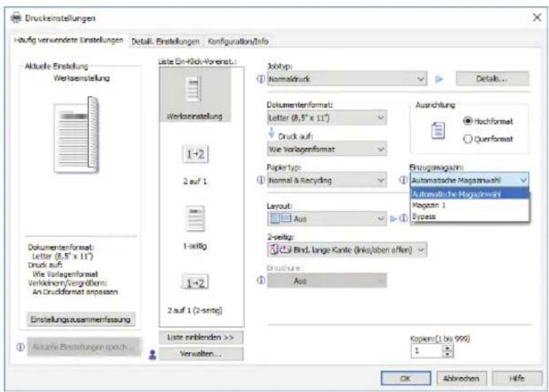Open the Broschüre Aus dropdown
This screenshot has height=392, width=549.
[x=327, y=281]
